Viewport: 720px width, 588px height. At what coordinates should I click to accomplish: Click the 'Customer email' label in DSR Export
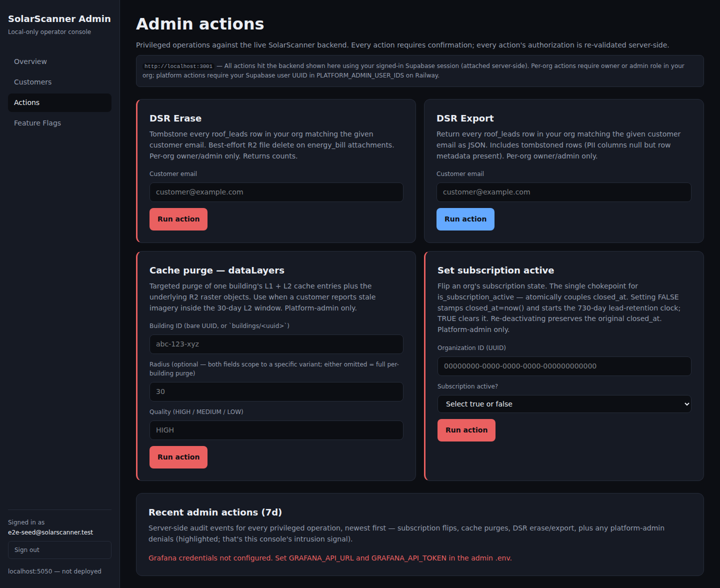tap(460, 174)
